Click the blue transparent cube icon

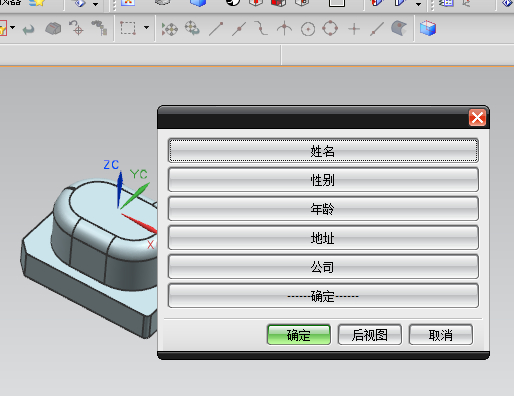tap(428, 28)
